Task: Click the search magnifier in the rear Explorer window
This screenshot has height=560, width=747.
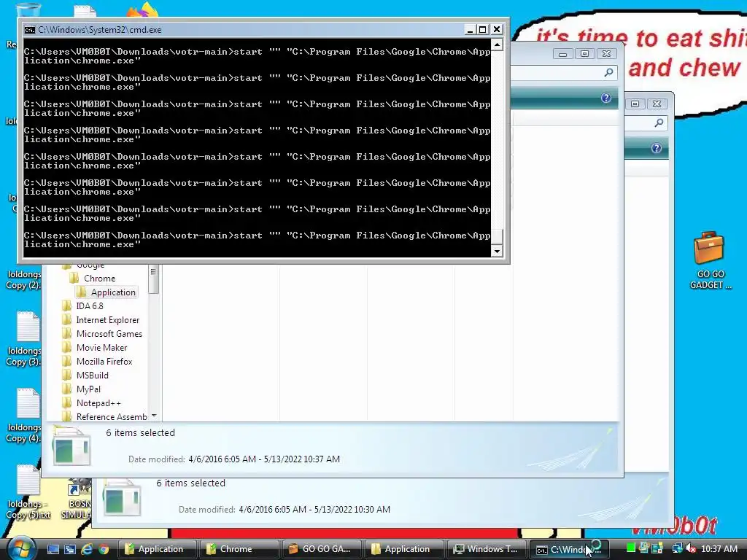Action: click(659, 122)
